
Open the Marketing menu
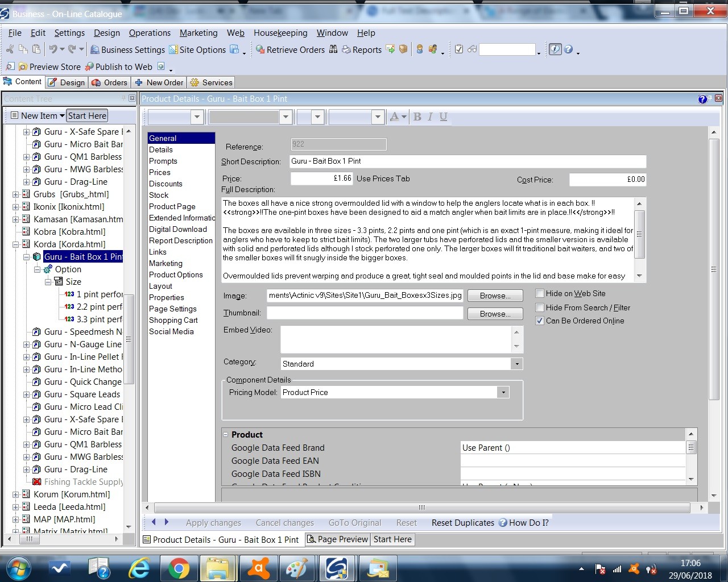(x=198, y=33)
